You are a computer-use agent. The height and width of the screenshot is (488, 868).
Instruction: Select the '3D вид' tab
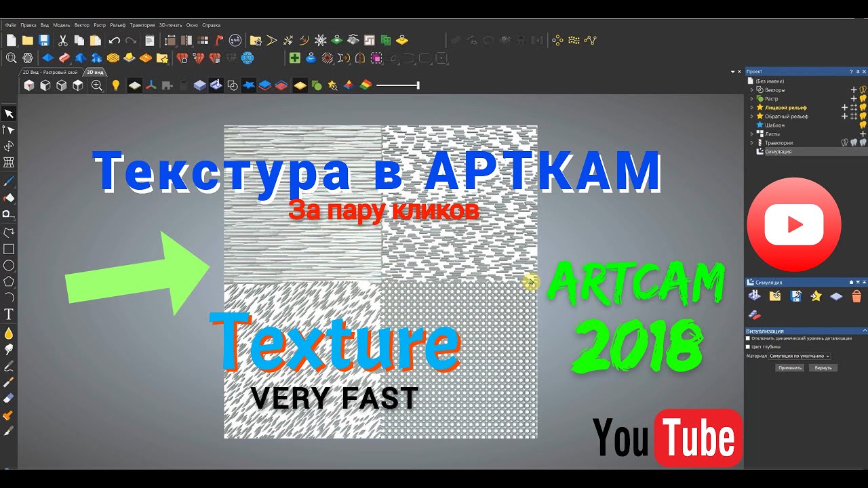tap(95, 71)
